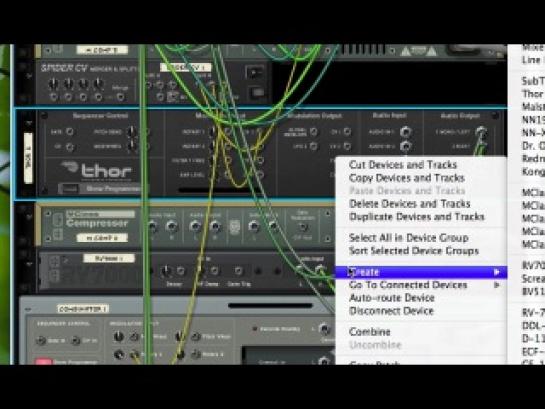The height and width of the screenshot is (409, 545).
Task: Choose Sort Selected Device Groups
Action: (x=414, y=251)
